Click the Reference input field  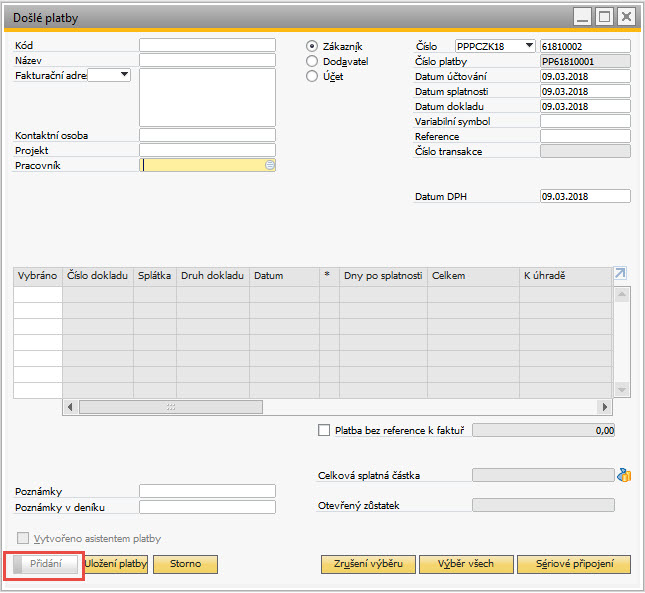coord(585,136)
